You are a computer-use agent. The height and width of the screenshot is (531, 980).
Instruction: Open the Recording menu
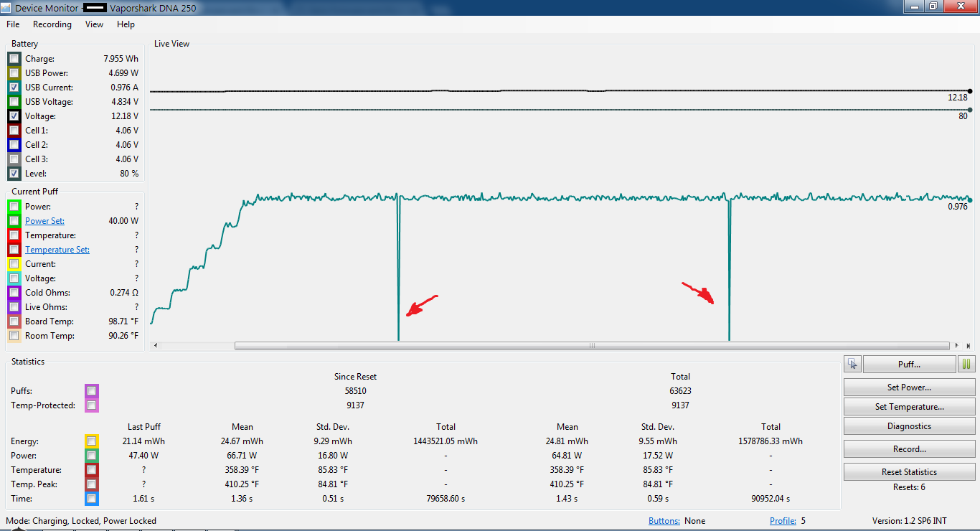point(52,24)
